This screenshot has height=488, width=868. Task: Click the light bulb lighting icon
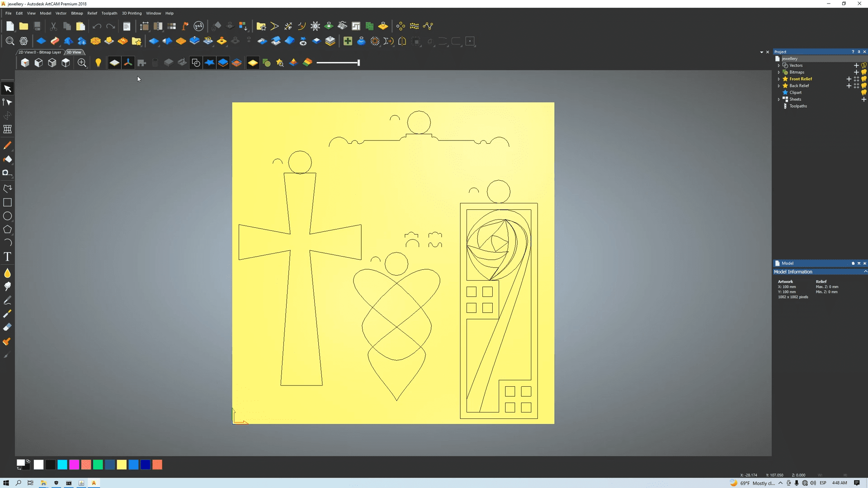[98, 63]
